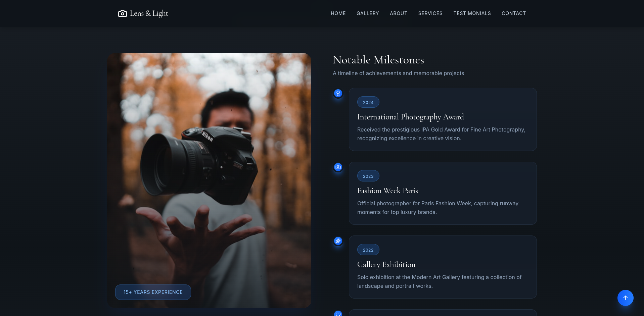Click the award ribbon timeline icon
This screenshot has width=644, height=316.
point(338,93)
